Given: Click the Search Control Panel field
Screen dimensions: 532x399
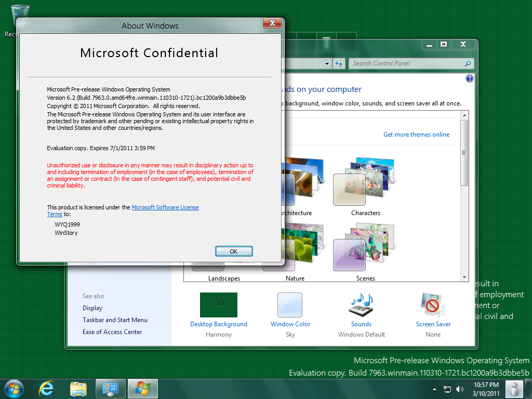Looking at the screenshot, I should pyautogui.click(x=406, y=63).
